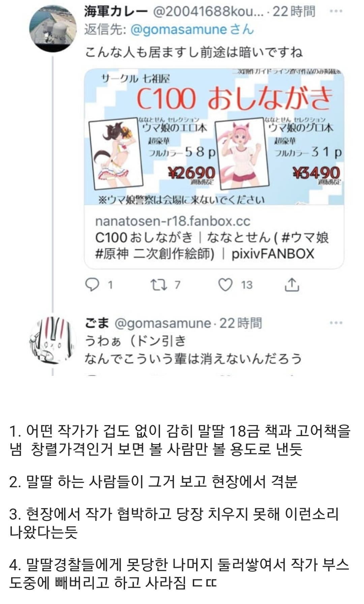The image size is (364, 604).
Task: Like the tweet with 13 hearts
Action: 225,285
